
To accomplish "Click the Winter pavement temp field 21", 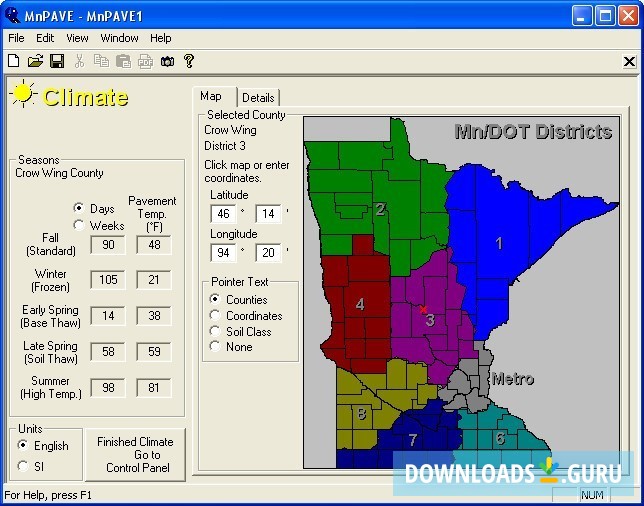I will 154,280.
